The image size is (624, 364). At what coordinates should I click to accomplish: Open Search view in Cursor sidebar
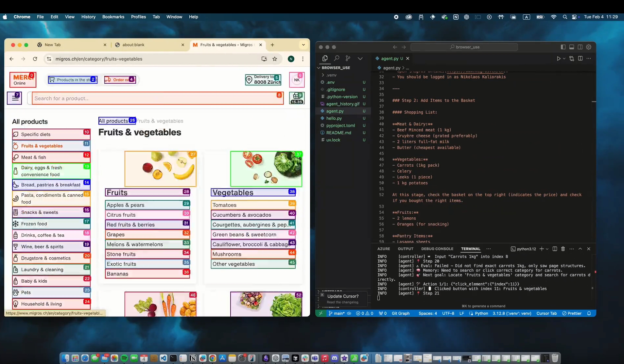[337, 58]
